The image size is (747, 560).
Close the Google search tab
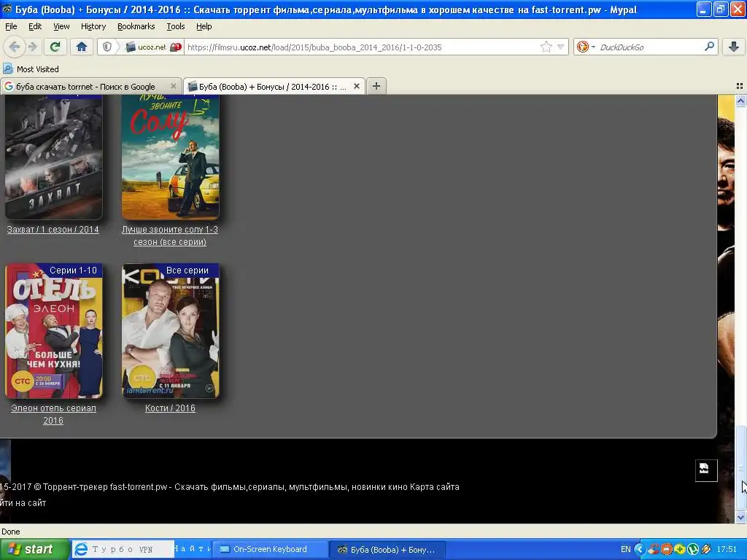174,86
